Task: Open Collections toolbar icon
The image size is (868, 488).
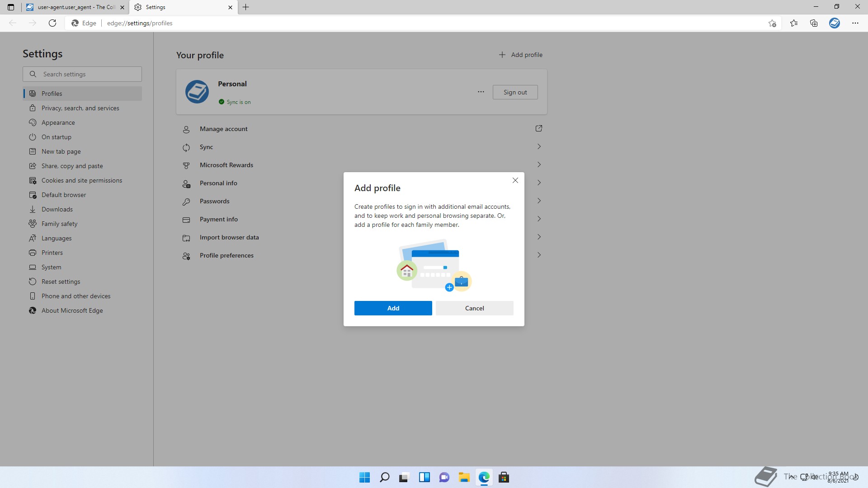Action: [x=814, y=23]
